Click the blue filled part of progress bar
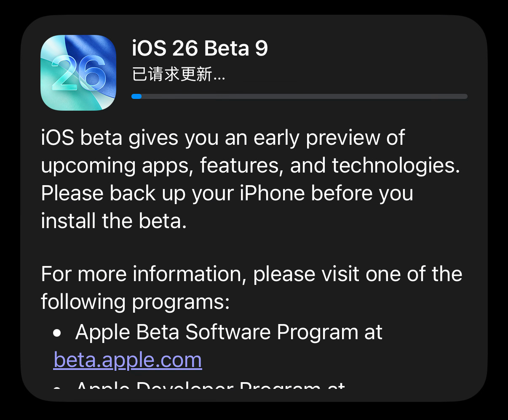508x420 pixels. pos(136,96)
